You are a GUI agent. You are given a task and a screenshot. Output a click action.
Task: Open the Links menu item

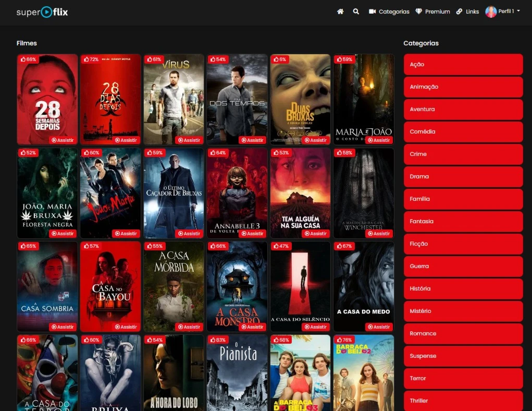pos(467,11)
